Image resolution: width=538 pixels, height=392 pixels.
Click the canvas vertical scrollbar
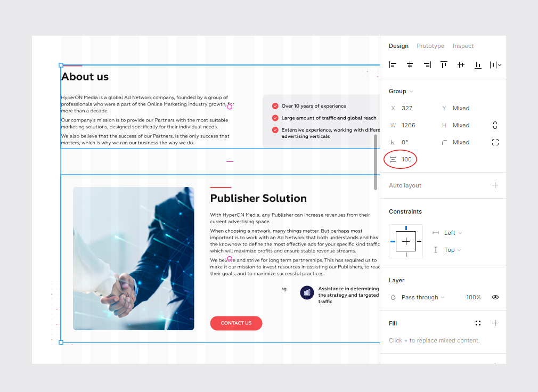376,162
